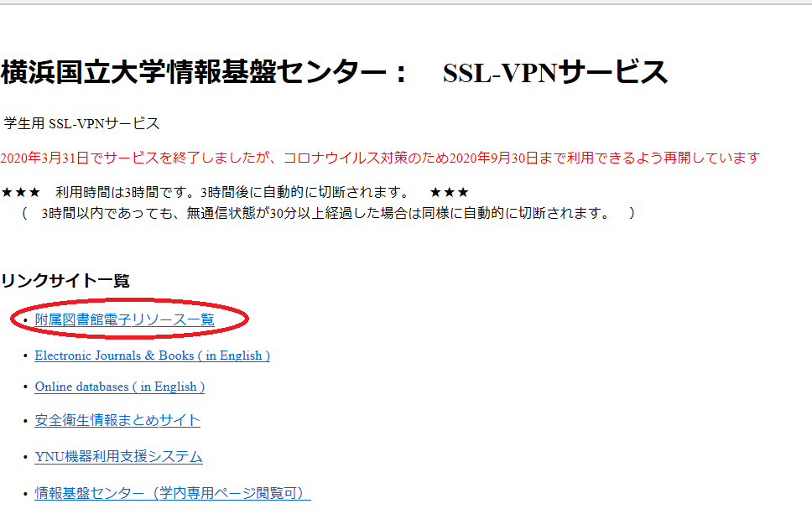Click the リンクサイト一覧 section heading
The height and width of the screenshot is (514, 812).
coord(65,281)
